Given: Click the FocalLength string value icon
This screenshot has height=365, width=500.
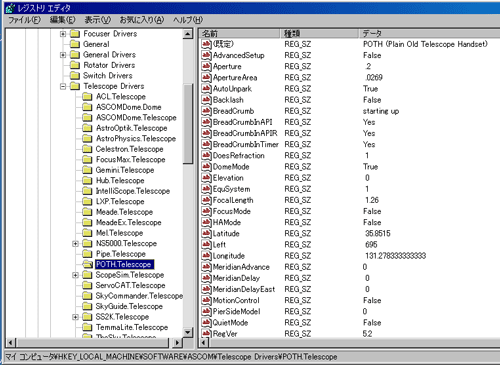Looking at the screenshot, I should tap(206, 200).
